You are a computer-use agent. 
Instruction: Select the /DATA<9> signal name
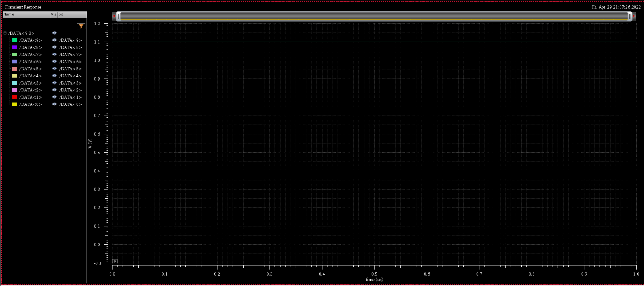coord(31,40)
